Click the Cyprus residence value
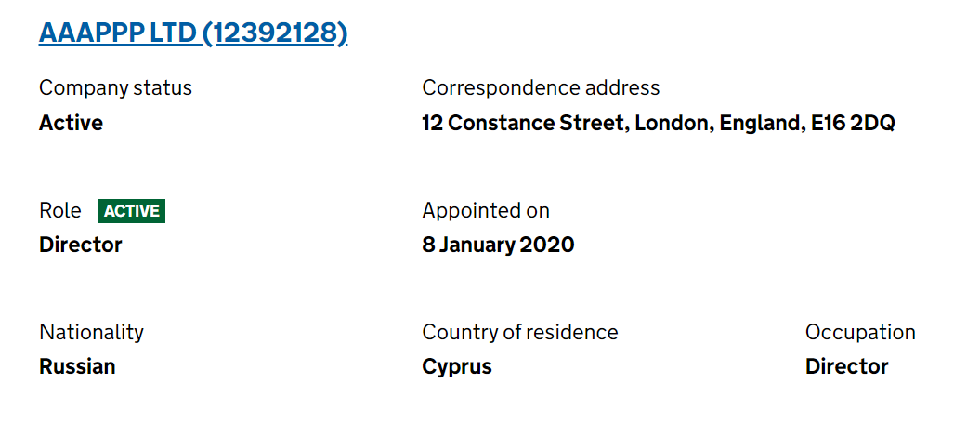Viewport: 980px width, 423px height. (x=457, y=366)
